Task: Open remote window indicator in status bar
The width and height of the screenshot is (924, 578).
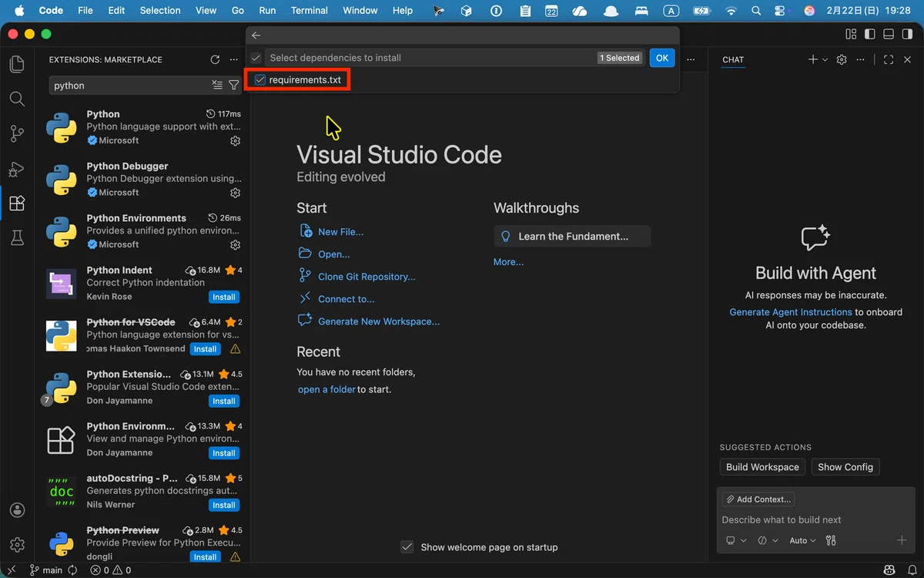Action: pos(12,570)
